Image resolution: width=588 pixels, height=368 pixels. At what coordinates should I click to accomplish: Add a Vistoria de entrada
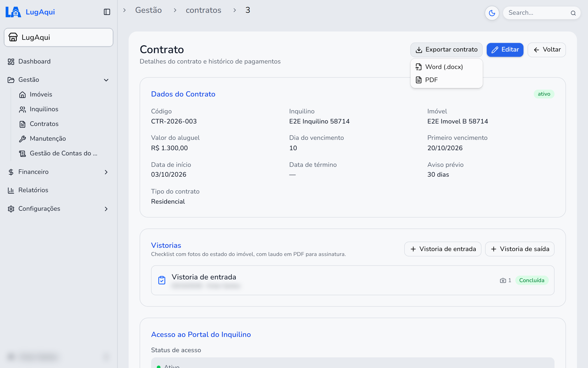443,249
